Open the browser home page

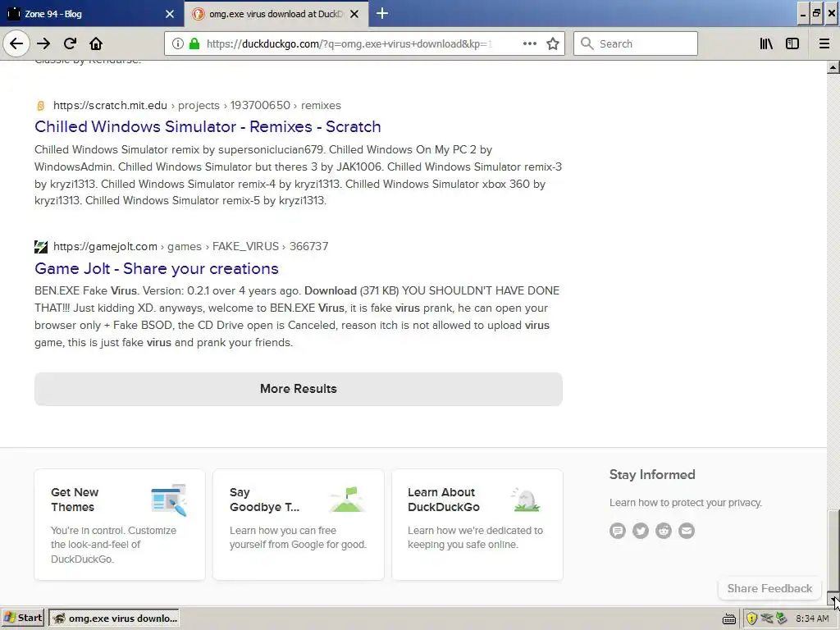96,43
